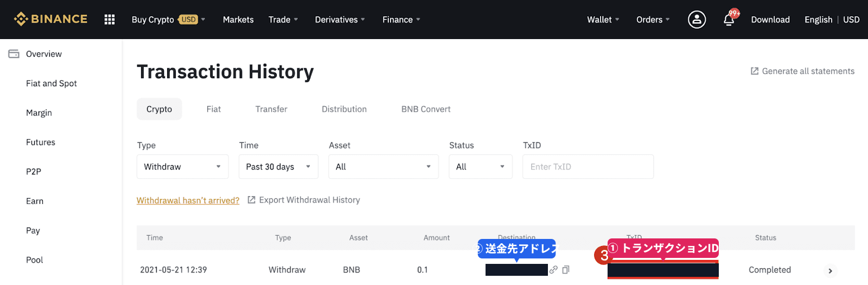
Task: Click the Status column header in table
Action: pos(765,237)
